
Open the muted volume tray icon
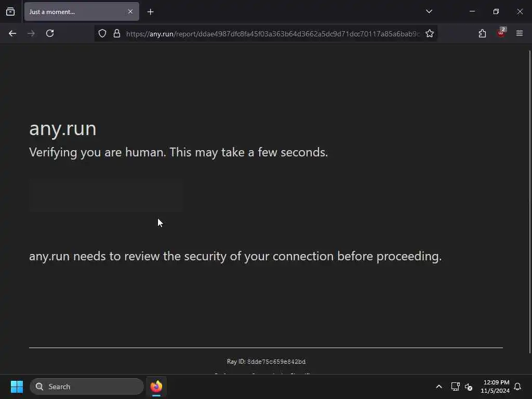[469, 387]
